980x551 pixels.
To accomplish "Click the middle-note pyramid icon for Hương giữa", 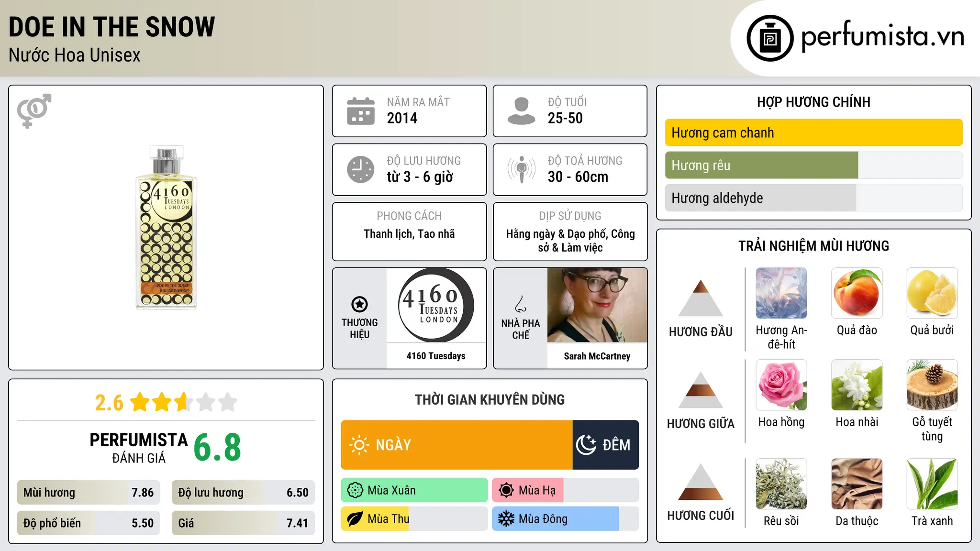I will (701, 390).
